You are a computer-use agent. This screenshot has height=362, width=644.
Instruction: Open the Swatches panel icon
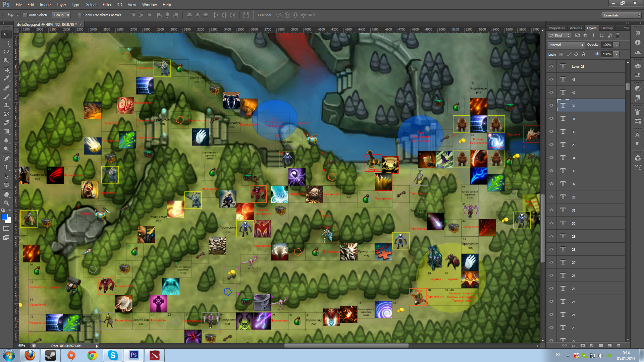pyautogui.click(x=638, y=75)
